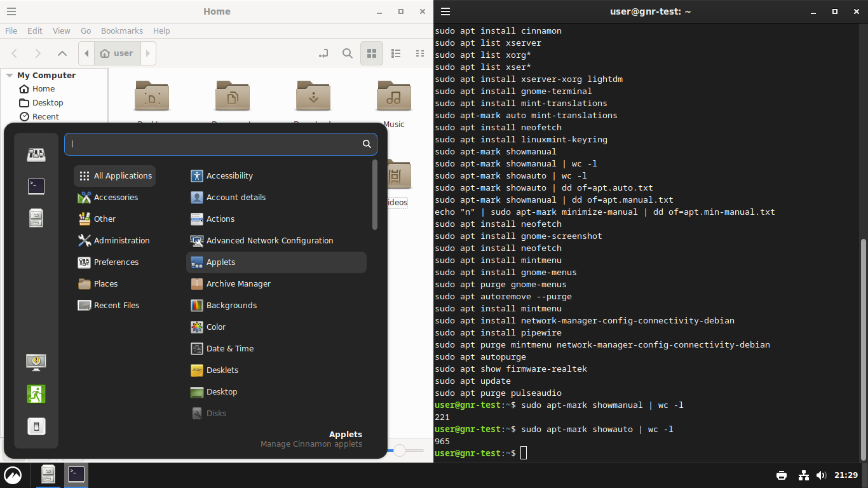Click the network icon in system tray
This screenshot has width=868, height=488.
(803, 475)
